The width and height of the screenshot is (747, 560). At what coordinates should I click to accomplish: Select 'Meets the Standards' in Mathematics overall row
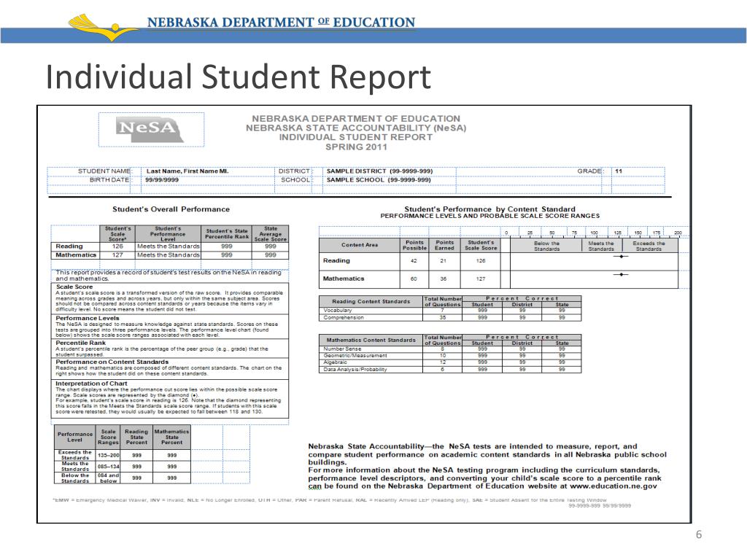[x=169, y=254]
